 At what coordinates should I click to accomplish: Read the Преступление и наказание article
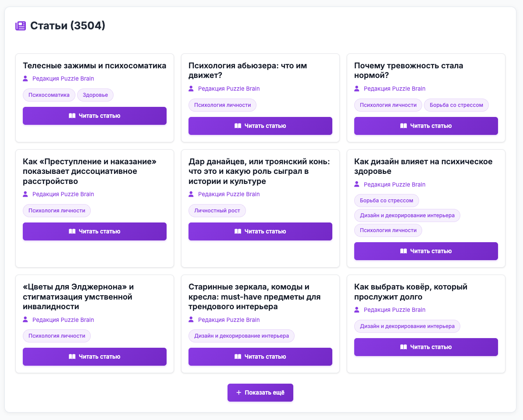pyautogui.click(x=94, y=231)
